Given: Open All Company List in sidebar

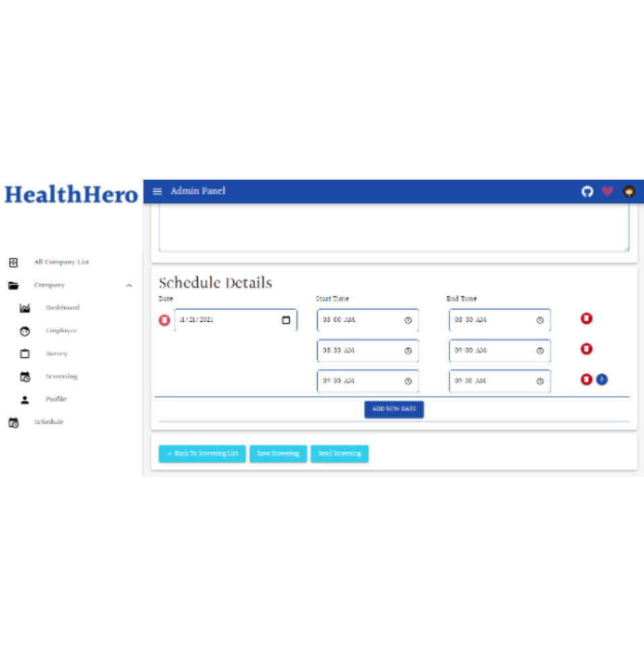Looking at the screenshot, I should [x=61, y=262].
